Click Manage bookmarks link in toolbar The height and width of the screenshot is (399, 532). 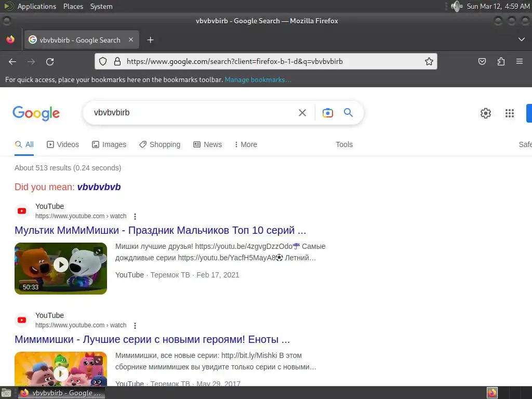[x=258, y=79]
